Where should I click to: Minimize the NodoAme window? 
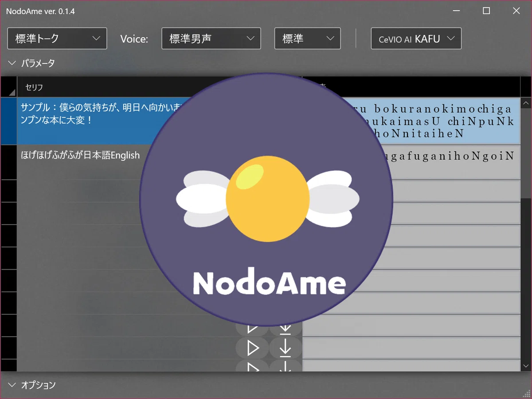(457, 11)
